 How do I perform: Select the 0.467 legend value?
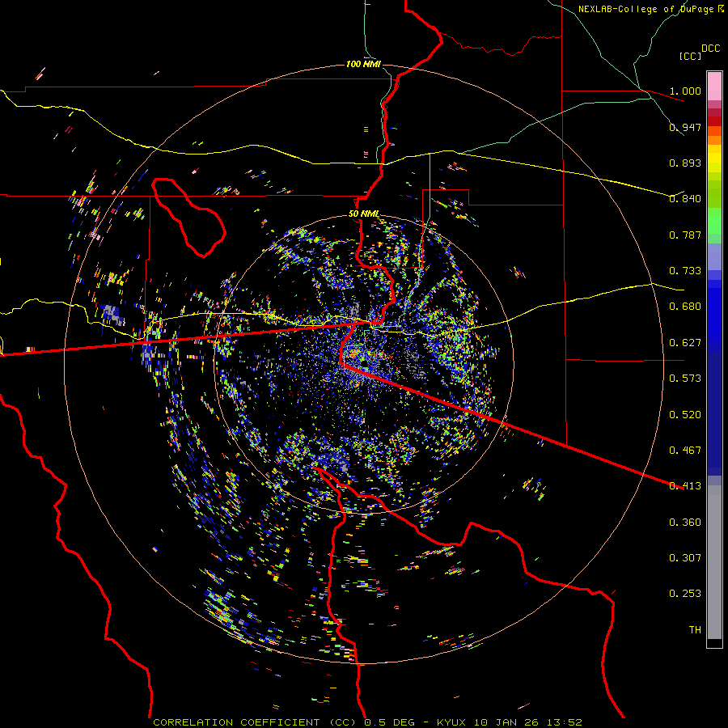click(x=685, y=451)
